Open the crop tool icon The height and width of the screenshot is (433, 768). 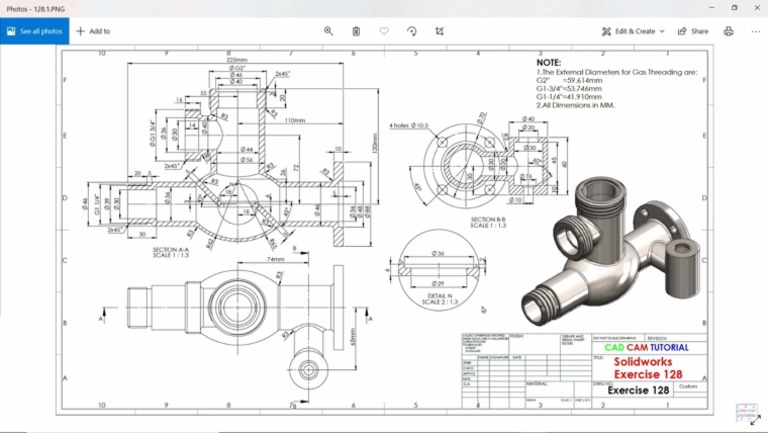[439, 31]
